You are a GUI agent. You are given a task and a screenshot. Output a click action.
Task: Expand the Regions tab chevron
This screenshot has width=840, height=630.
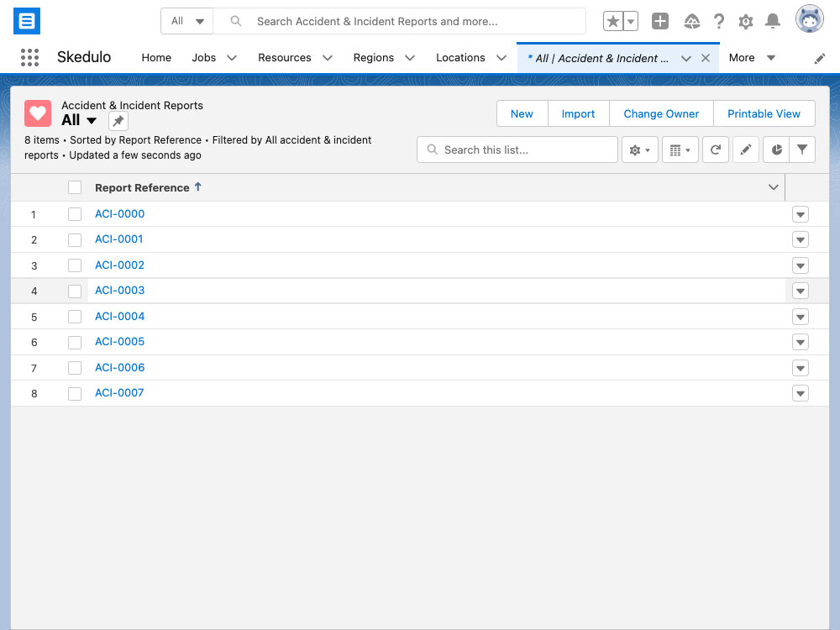coord(410,58)
